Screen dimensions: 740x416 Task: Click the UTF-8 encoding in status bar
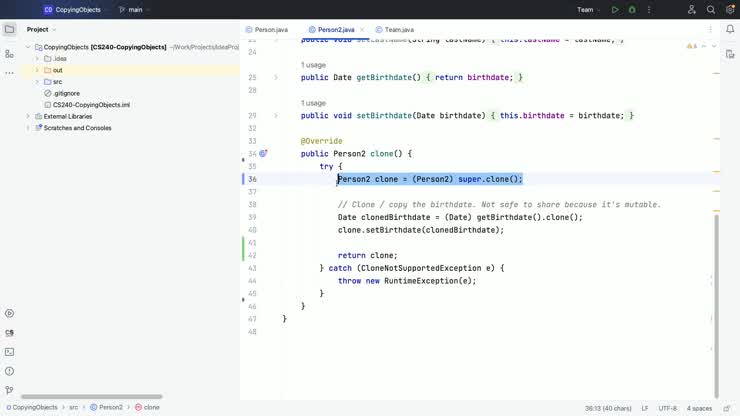(667, 408)
